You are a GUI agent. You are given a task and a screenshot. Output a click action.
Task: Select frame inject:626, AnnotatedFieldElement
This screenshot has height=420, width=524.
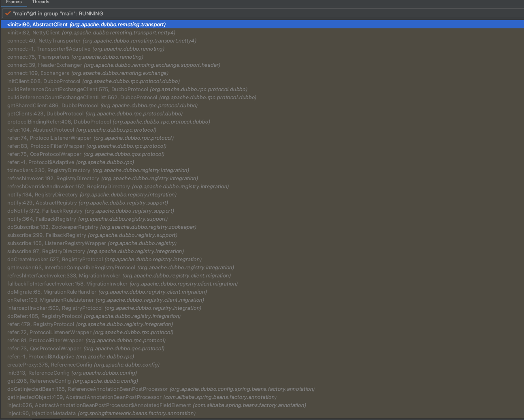[262, 405]
